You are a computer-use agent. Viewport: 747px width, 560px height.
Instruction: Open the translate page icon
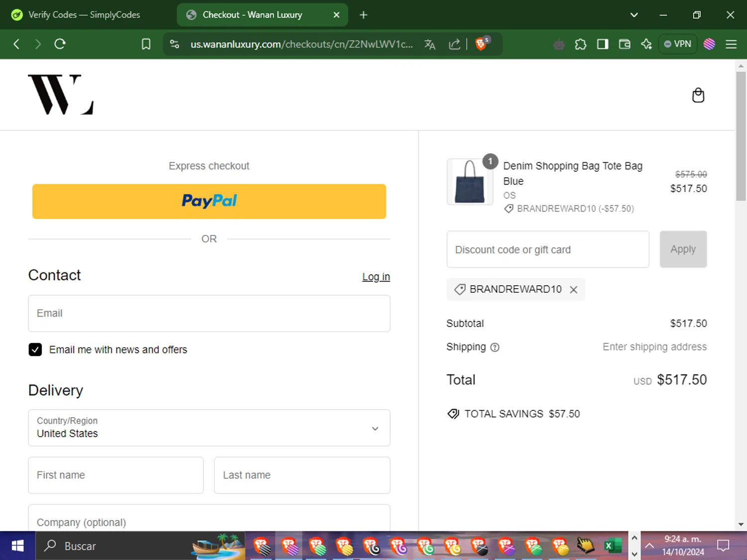coord(430,44)
